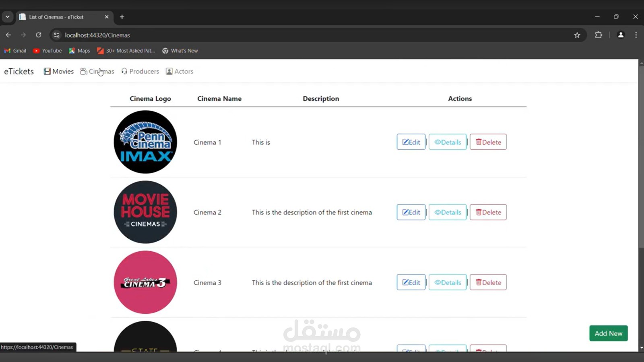This screenshot has height=362, width=644.
Task: Delete Cinema 2
Action: [x=488, y=212]
